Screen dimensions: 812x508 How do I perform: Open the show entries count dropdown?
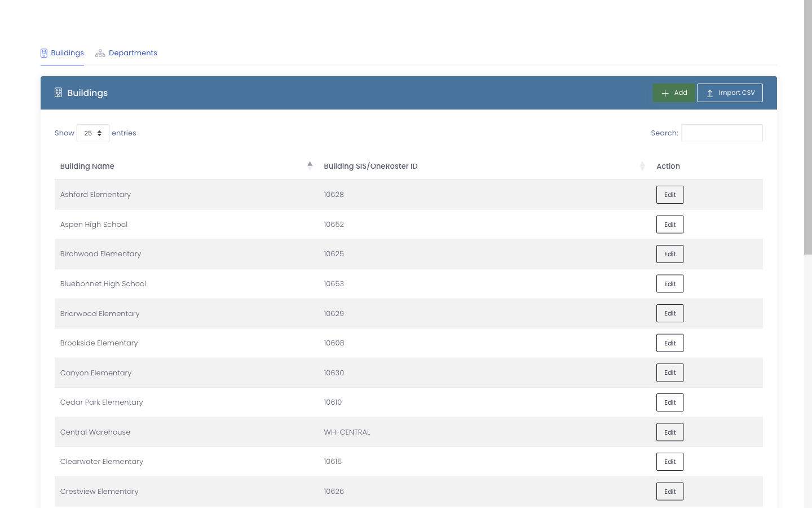93,133
